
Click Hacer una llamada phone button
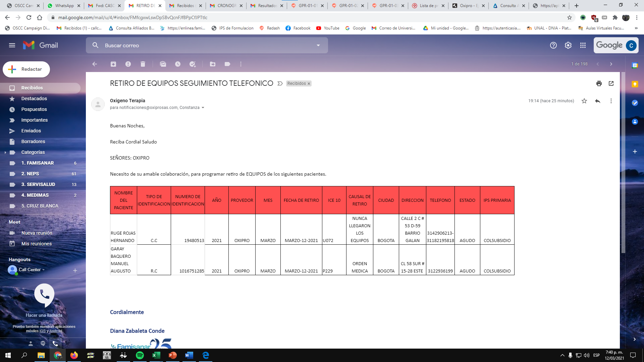[44, 295]
